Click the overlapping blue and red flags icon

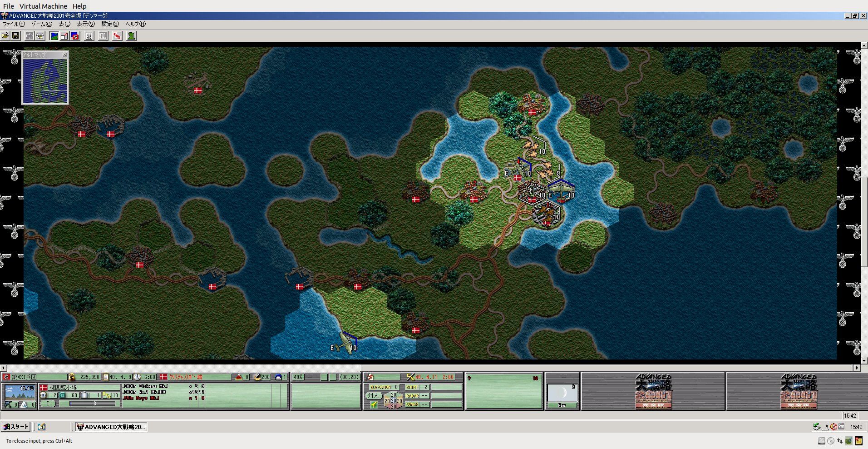[75, 36]
